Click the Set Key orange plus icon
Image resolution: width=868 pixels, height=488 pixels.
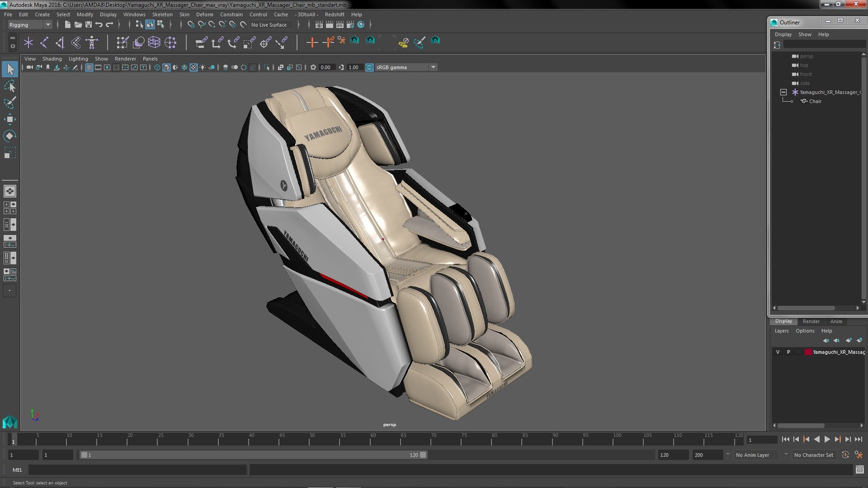pos(311,43)
